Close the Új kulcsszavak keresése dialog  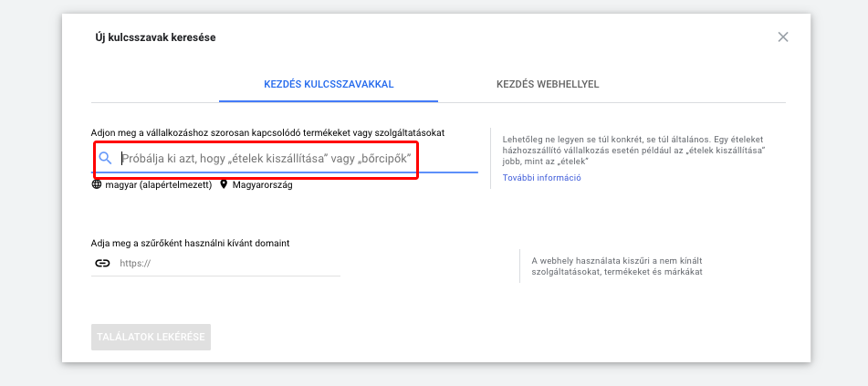coord(783,37)
